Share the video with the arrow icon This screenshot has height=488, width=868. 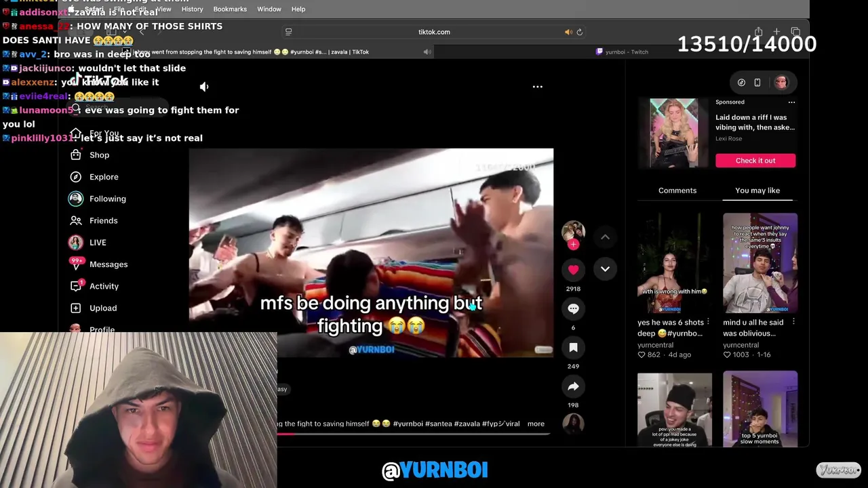click(573, 386)
